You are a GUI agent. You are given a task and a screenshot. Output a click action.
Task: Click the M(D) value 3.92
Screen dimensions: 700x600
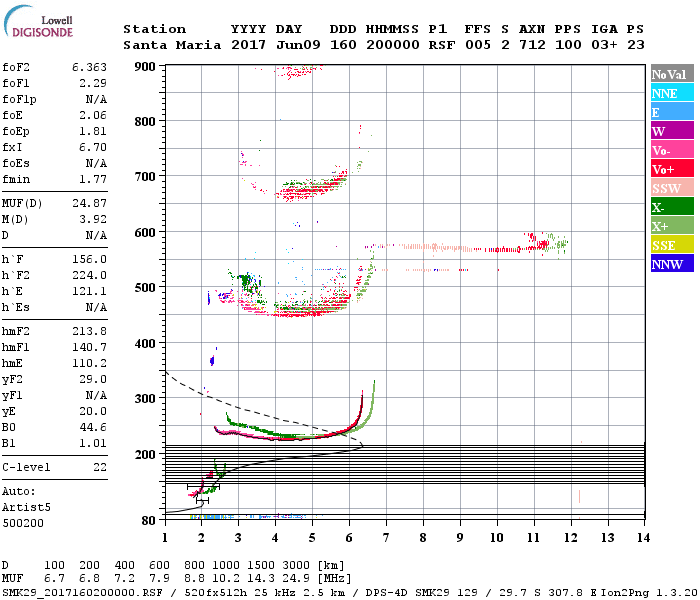[x=93, y=220]
